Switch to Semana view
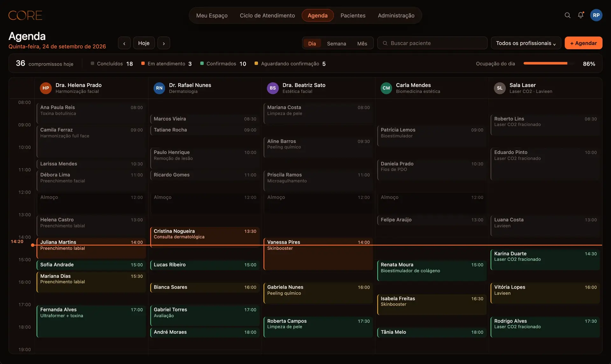 pyautogui.click(x=336, y=44)
